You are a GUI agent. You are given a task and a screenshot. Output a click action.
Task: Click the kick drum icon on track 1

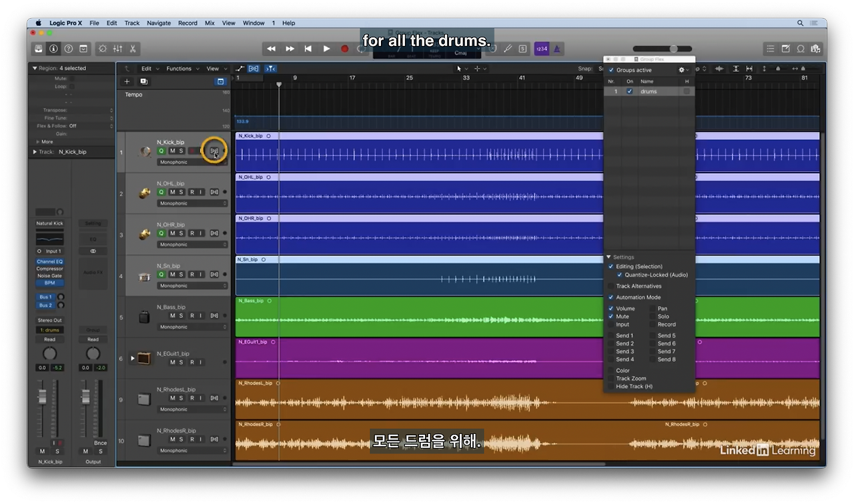145,152
